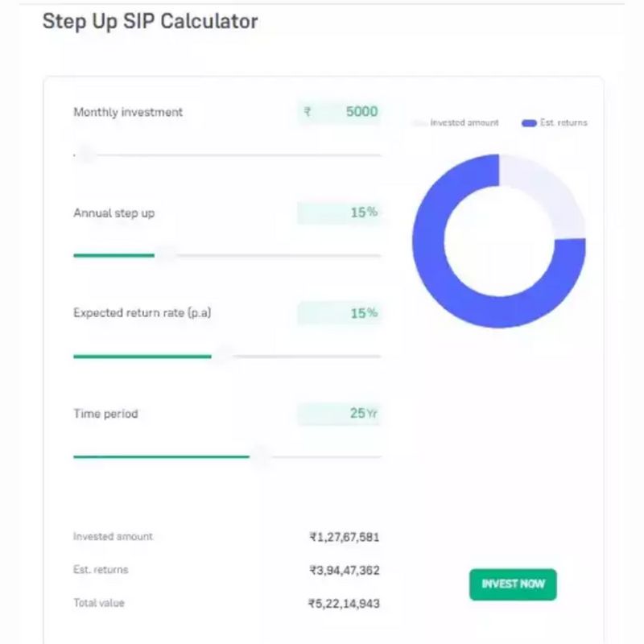Click the Expected return rate (p.a) label
The height and width of the screenshot is (644, 644).
[x=142, y=313]
